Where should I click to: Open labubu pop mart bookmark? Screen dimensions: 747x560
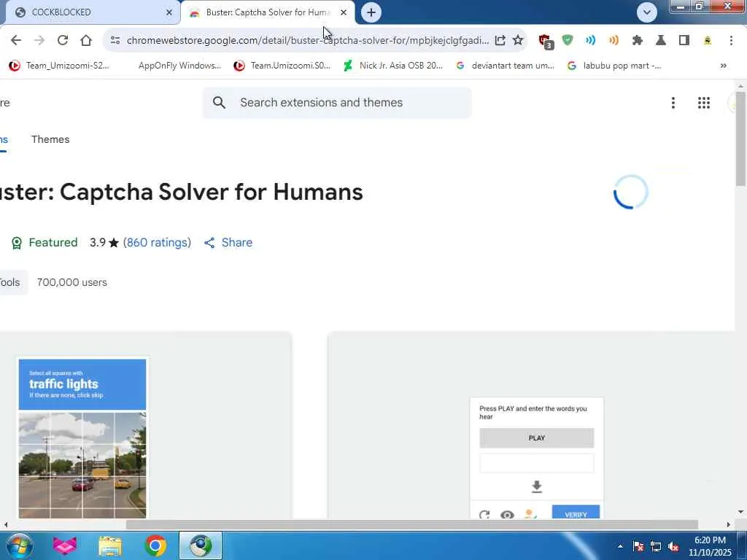(x=614, y=66)
